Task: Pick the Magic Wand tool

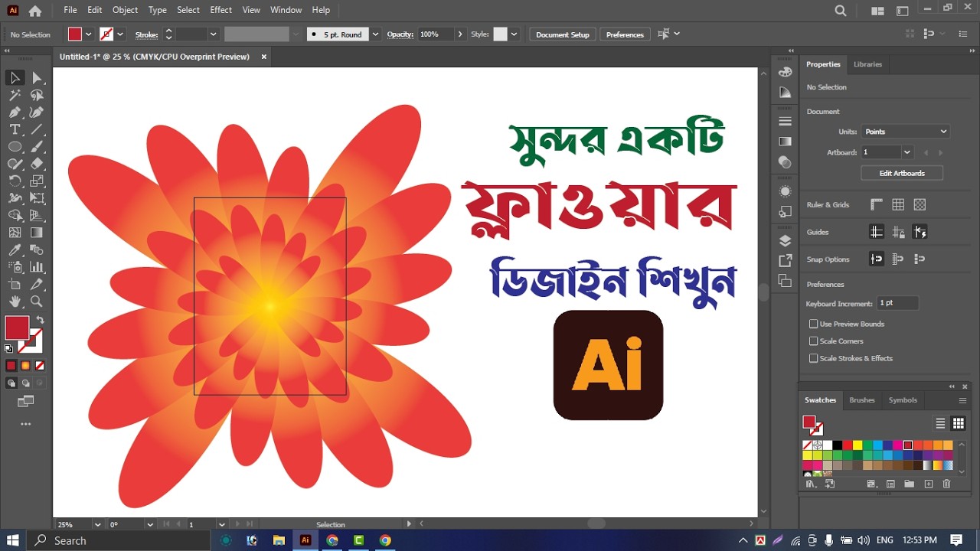Action: click(15, 95)
